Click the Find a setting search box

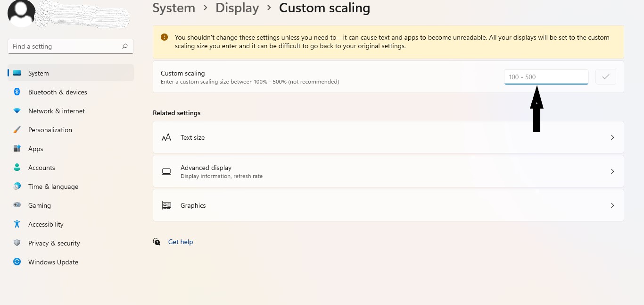pos(66,46)
